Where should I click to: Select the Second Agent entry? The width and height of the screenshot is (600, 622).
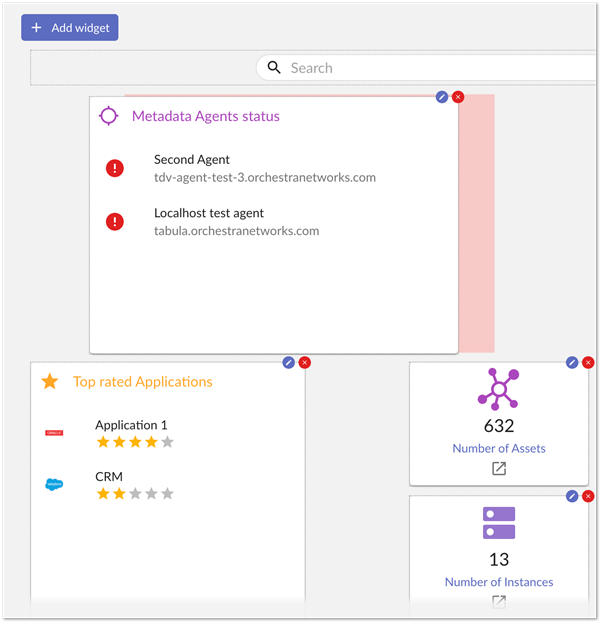click(x=192, y=159)
